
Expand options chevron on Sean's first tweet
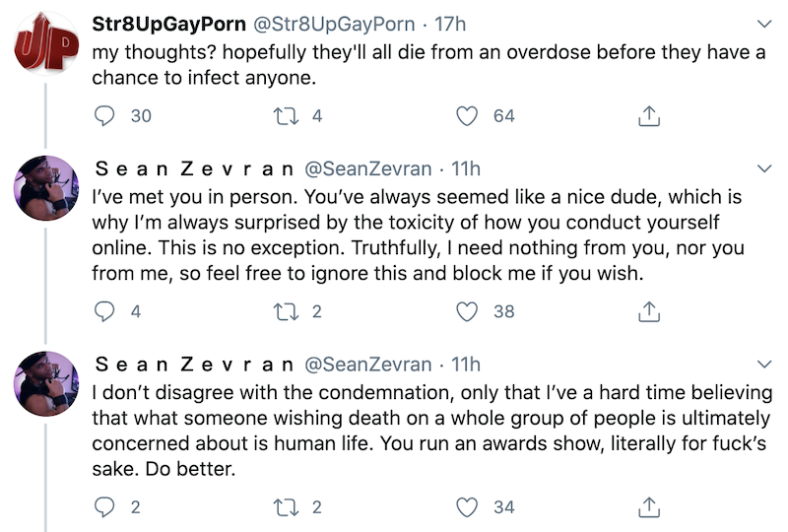[x=764, y=168]
